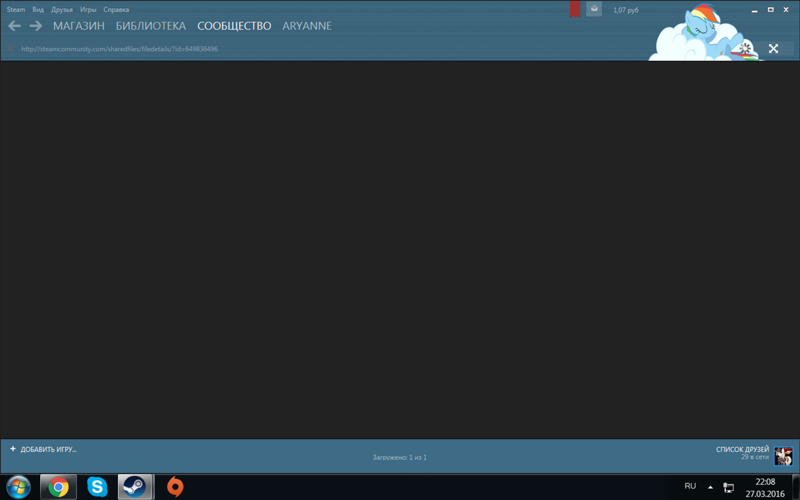The image size is (800, 500).
Task: Click the small X before the URL
Action: [11, 48]
